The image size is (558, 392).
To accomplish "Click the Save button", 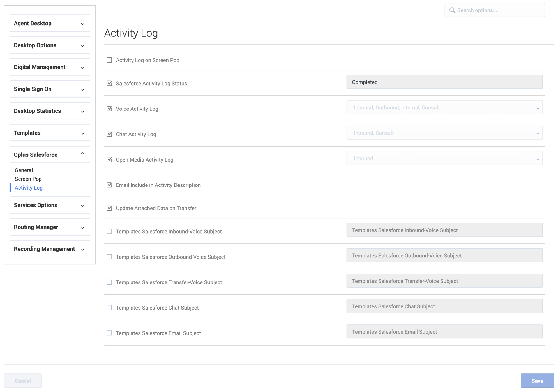I will click(537, 381).
